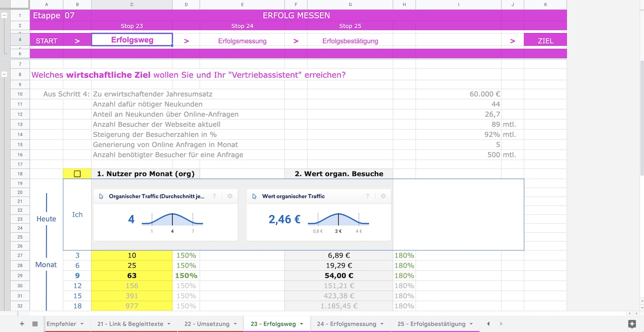644x332 pixels.
Task: Open the all sheets list icon
Action: pos(35,324)
